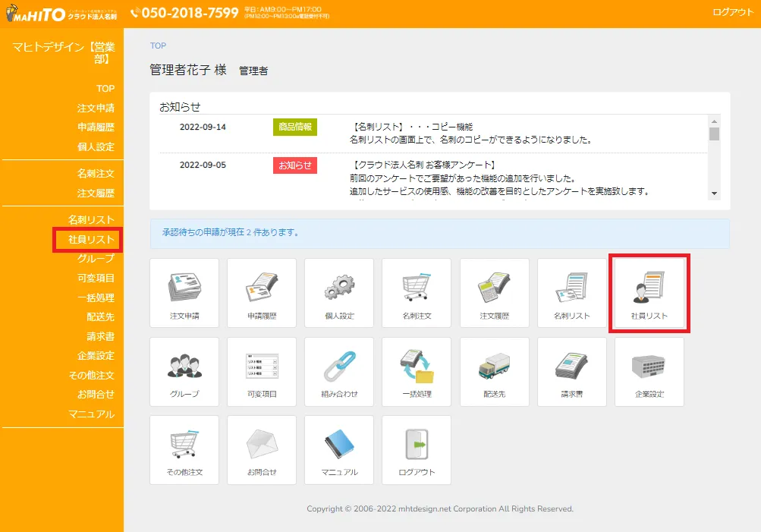This screenshot has width=761, height=532.
Task: Click the 企業設定 building icon tile
Action: (x=649, y=372)
